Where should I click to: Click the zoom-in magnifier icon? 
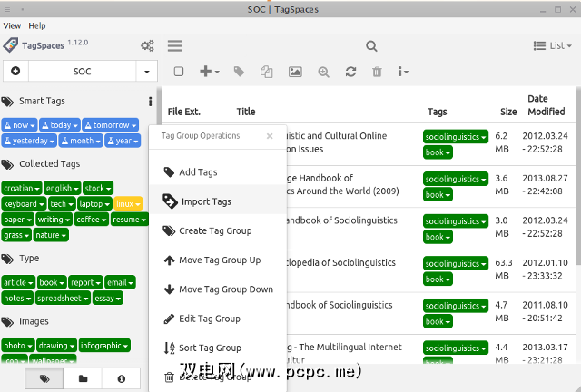323,72
